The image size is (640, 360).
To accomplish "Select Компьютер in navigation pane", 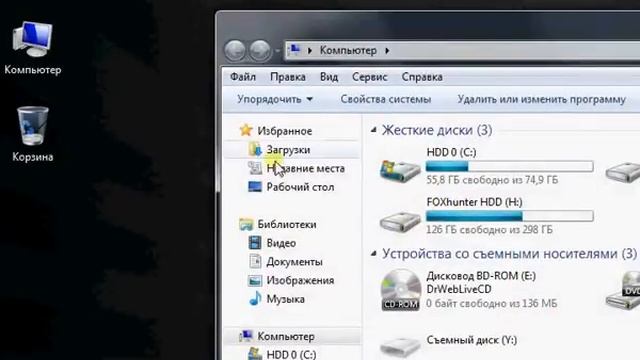I will point(286,337).
